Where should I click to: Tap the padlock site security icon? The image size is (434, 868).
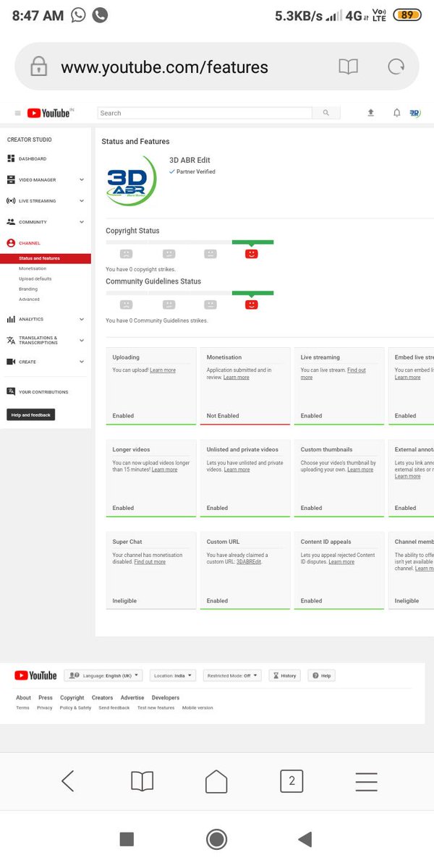coord(38,67)
